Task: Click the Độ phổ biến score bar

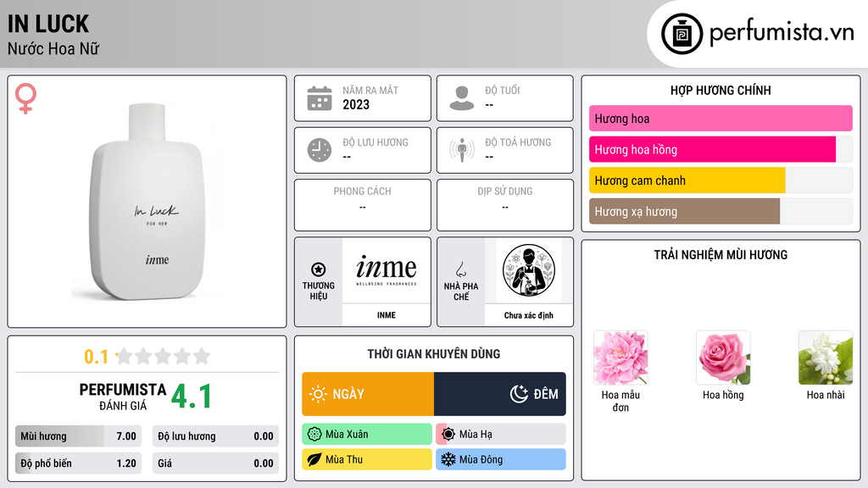Action: (78, 463)
